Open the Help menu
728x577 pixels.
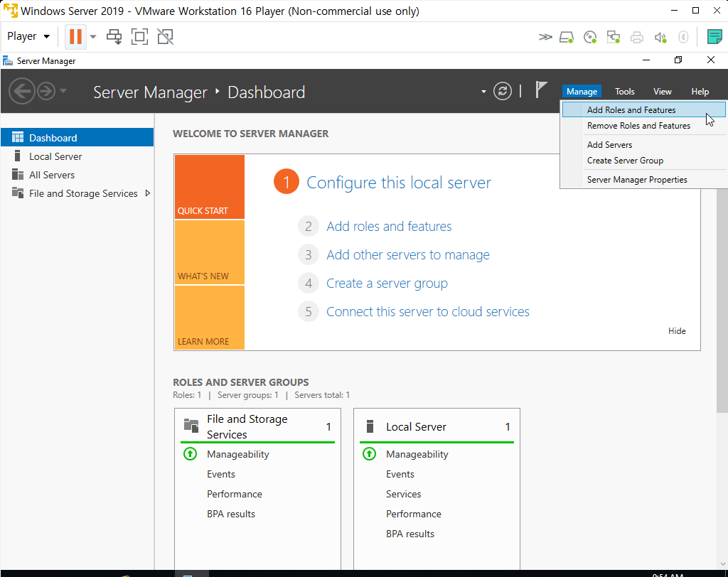(x=700, y=92)
